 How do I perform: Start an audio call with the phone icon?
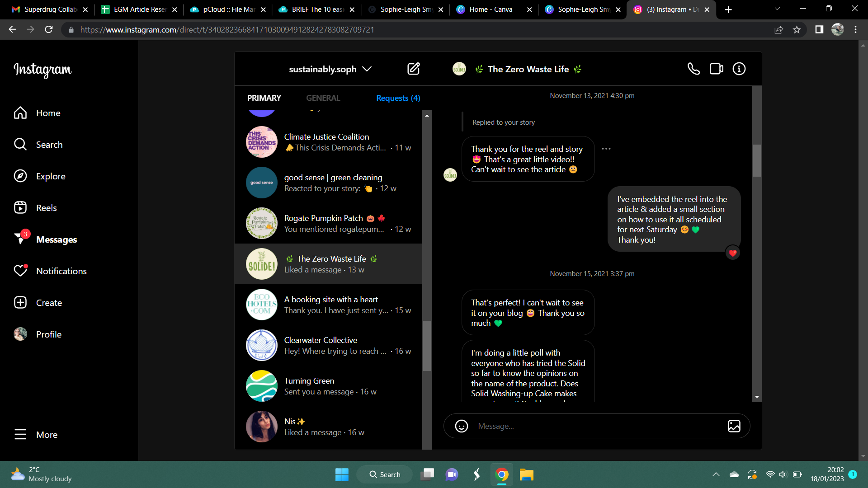click(693, 69)
